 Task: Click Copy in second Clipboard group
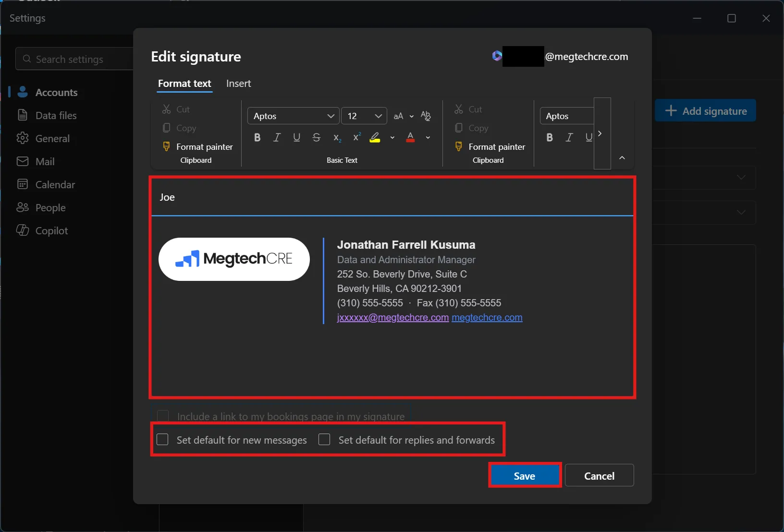point(471,128)
